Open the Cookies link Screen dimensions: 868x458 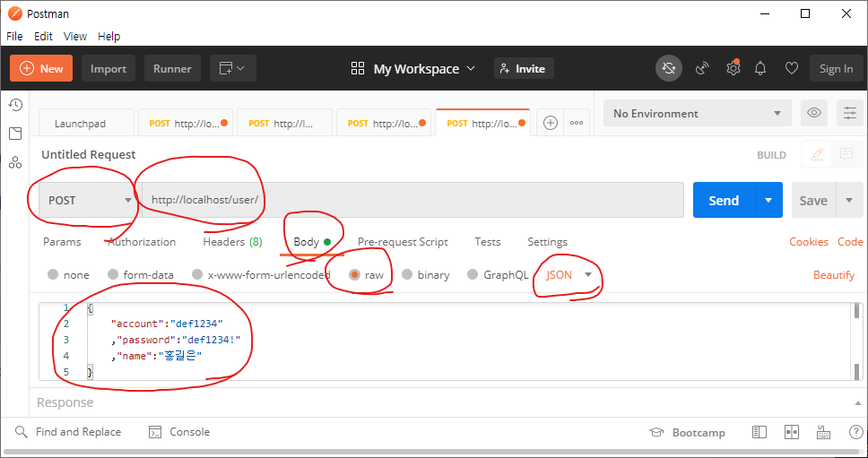click(x=809, y=242)
